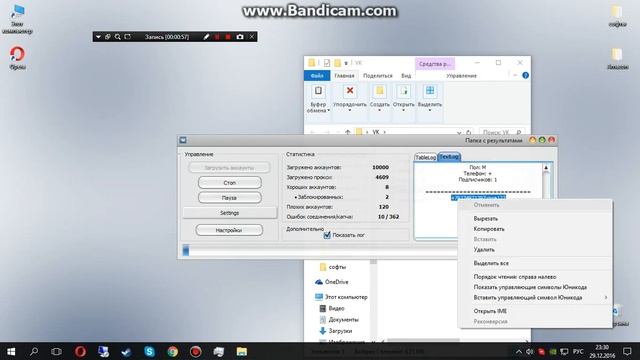Screen dimensions: 640x360
Task: Choose Открыть IME from context menu
Action: coord(490,311)
